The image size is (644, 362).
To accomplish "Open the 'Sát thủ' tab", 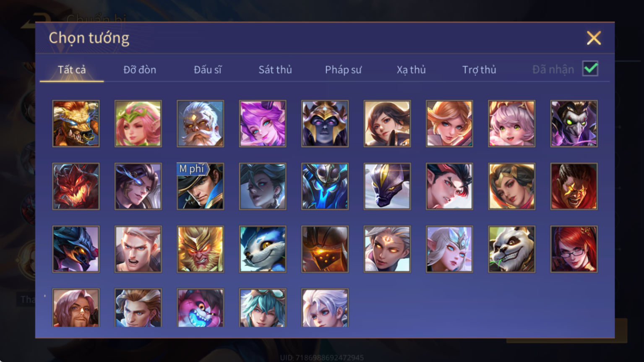I will [x=275, y=70].
